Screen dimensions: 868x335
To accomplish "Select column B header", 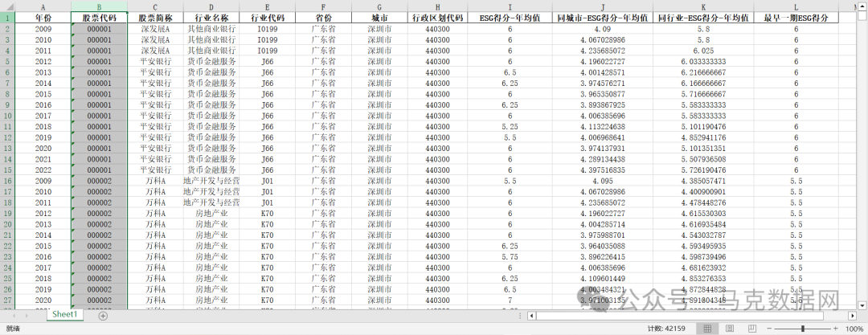I will 99,6.
